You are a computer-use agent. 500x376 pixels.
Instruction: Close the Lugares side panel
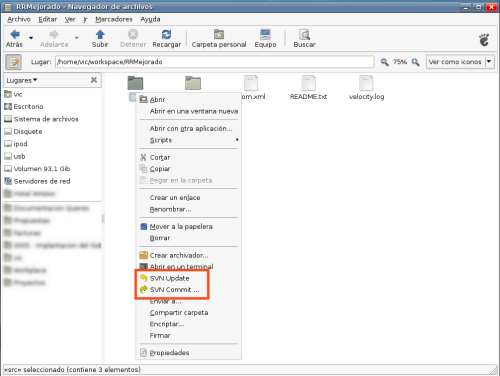pyautogui.click(x=94, y=80)
